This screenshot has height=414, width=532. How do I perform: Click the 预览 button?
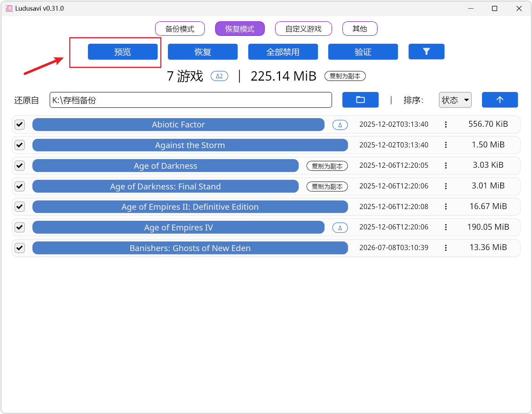[123, 52]
